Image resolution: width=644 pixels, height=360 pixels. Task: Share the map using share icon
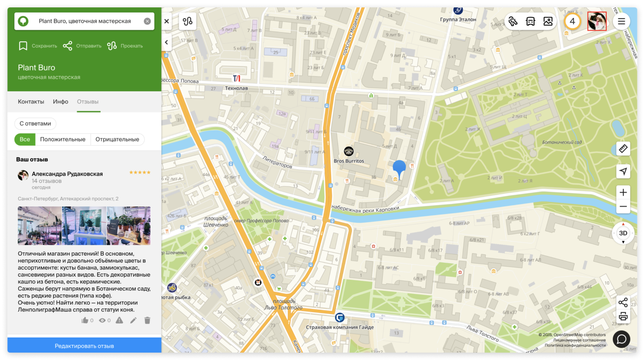[x=623, y=302]
